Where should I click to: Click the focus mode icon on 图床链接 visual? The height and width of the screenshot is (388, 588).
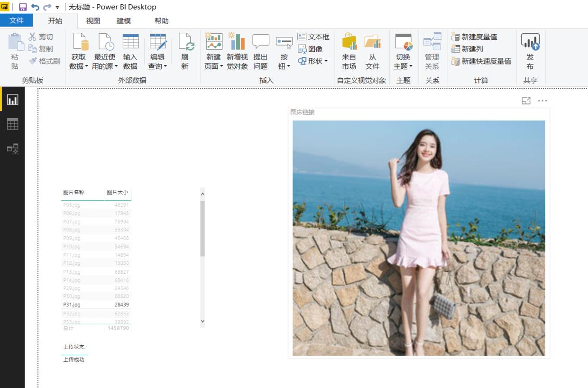coord(526,101)
